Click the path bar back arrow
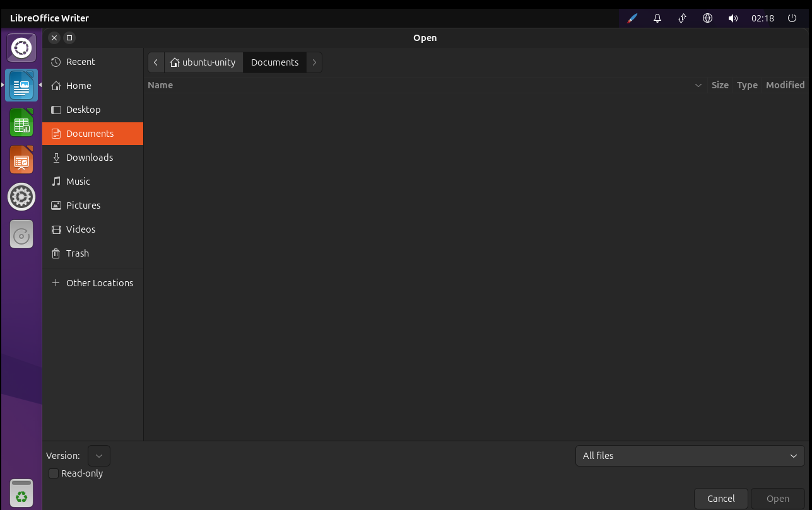Screen dimensions: 812x510 tap(156, 62)
